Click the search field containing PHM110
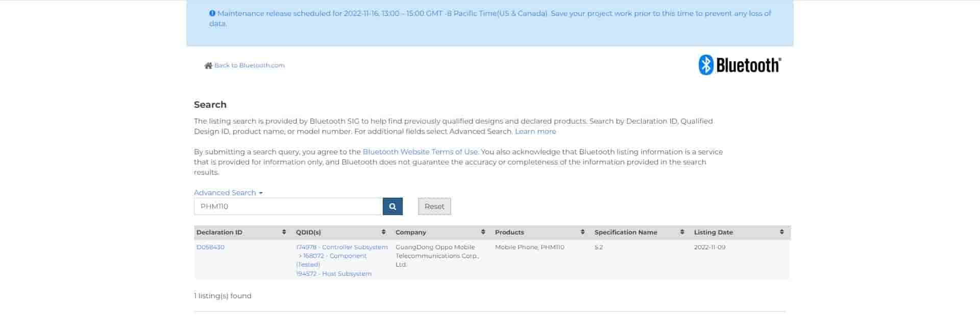 point(288,206)
